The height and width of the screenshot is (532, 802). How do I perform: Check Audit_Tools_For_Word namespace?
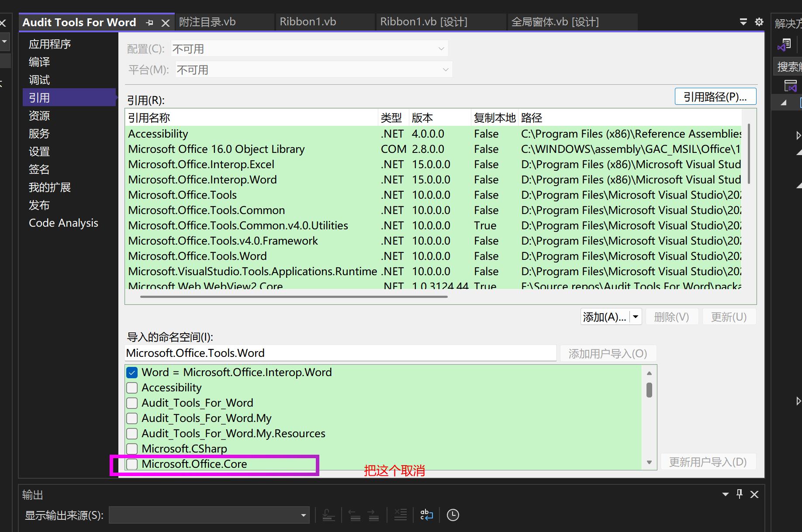point(132,403)
